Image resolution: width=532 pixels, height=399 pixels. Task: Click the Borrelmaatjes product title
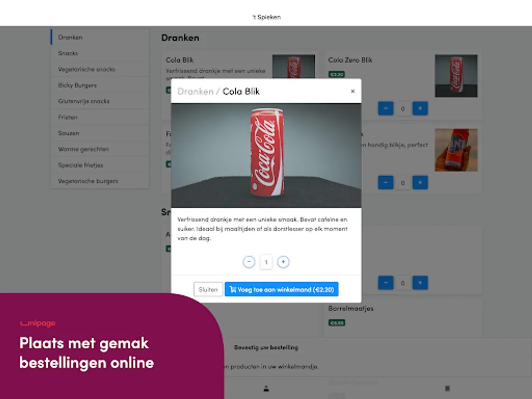(351, 308)
